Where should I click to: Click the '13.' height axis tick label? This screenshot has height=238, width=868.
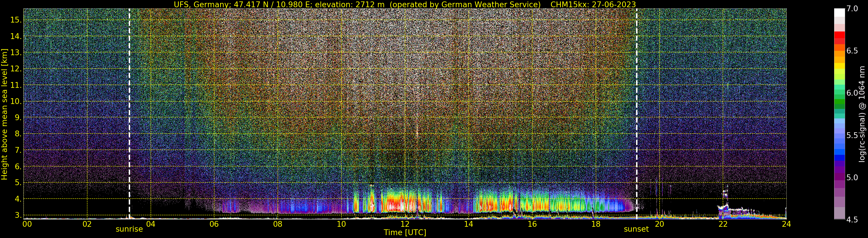[x=16, y=53]
